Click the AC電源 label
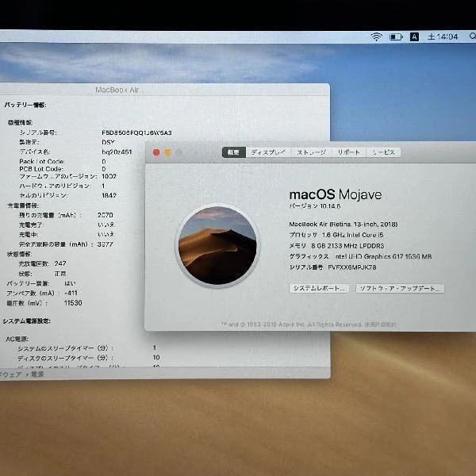The height and width of the screenshot is (476, 476). tap(17, 339)
